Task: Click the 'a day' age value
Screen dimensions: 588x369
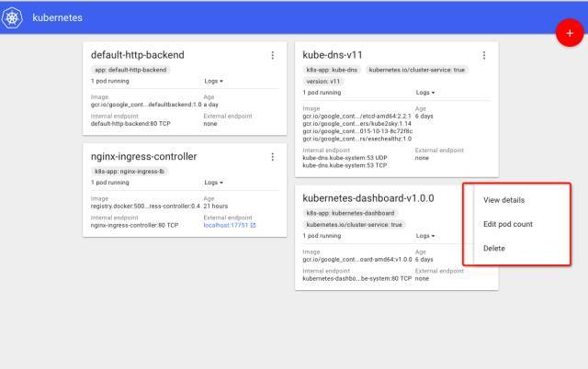Action: tap(210, 105)
